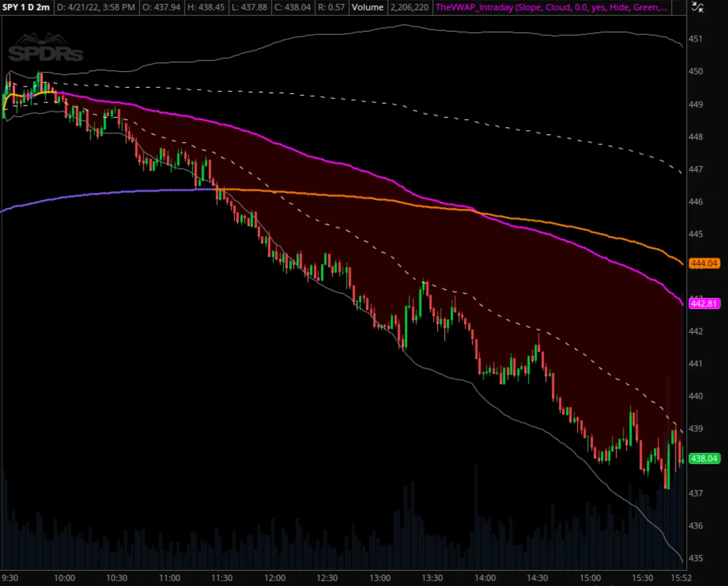Click the 450 price axis label
This screenshot has height=586, width=728.
point(696,71)
